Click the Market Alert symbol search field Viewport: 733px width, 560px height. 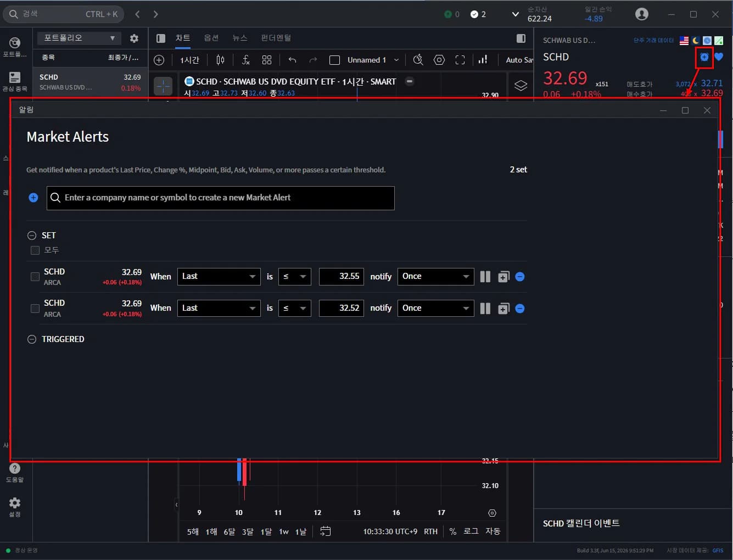pyautogui.click(x=221, y=198)
